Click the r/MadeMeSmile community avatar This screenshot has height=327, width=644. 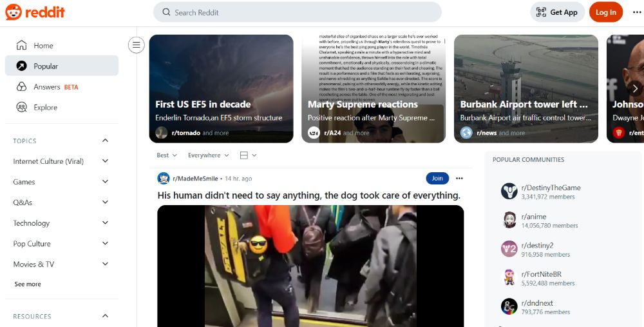click(x=164, y=178)
